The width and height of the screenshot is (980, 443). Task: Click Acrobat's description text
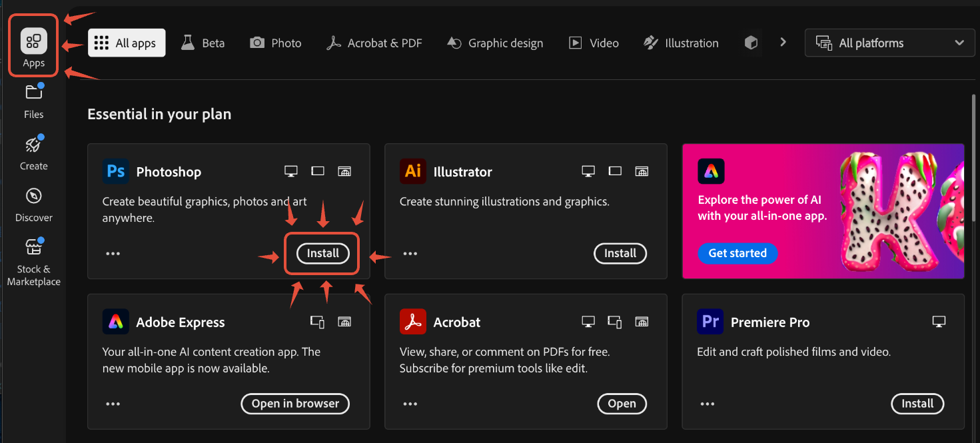click(x=504, y=360)
